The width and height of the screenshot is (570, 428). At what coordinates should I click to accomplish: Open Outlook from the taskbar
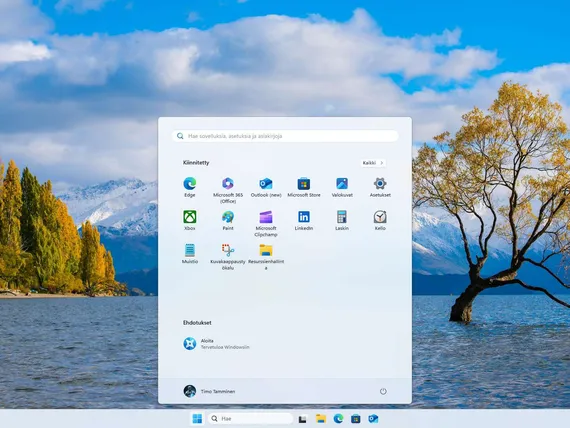point(373,419)
